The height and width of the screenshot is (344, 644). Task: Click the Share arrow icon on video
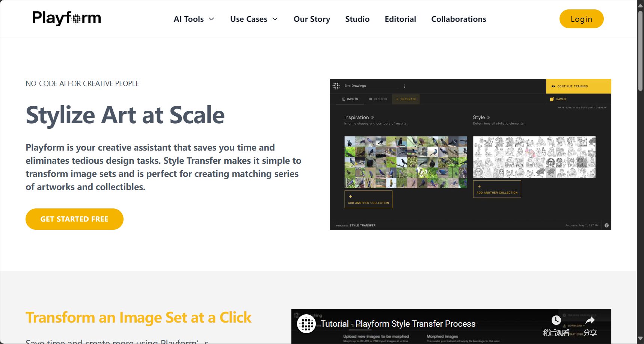tap(590, 320)
